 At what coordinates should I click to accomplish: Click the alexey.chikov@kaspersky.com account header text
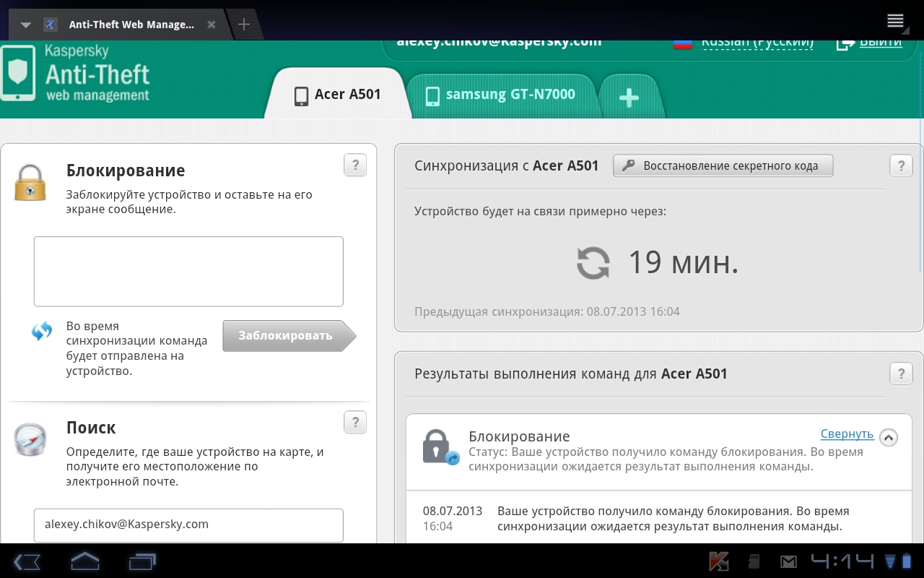point(499,43)
